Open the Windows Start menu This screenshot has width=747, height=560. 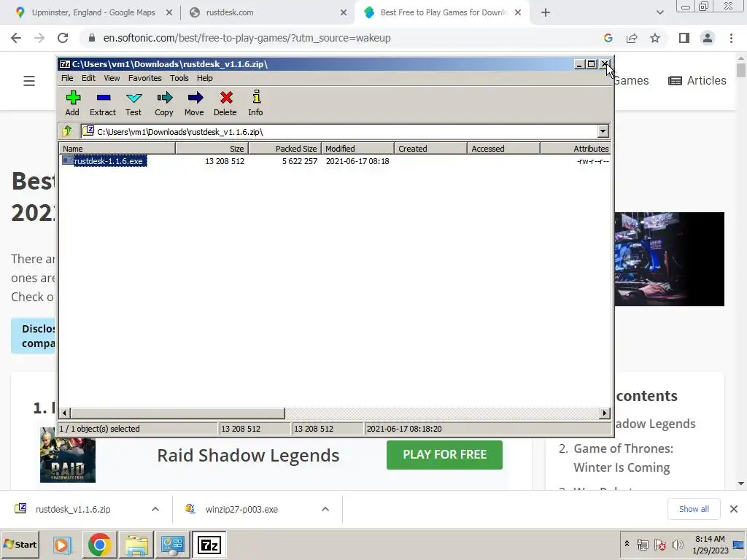(x=20, y=544)
